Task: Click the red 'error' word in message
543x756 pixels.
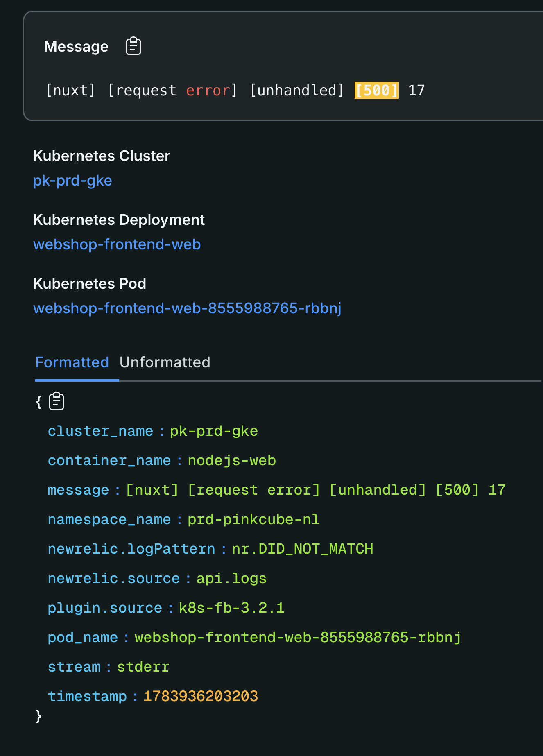Action: (208, 91)
